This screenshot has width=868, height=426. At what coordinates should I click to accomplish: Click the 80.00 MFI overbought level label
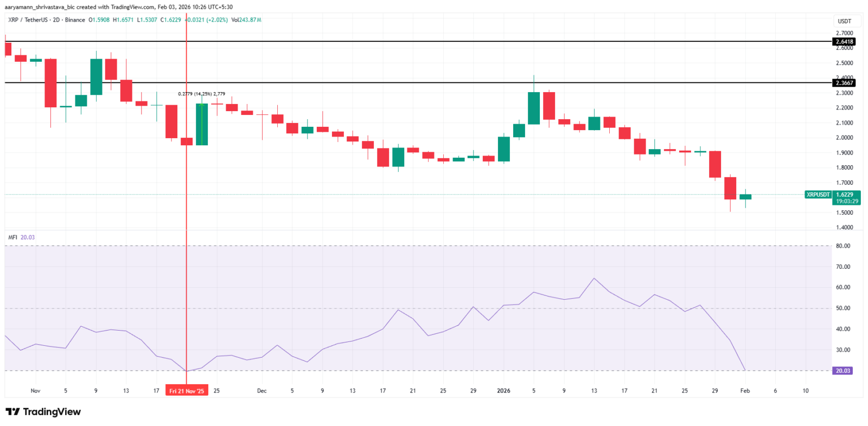click(x=843, y=246)
